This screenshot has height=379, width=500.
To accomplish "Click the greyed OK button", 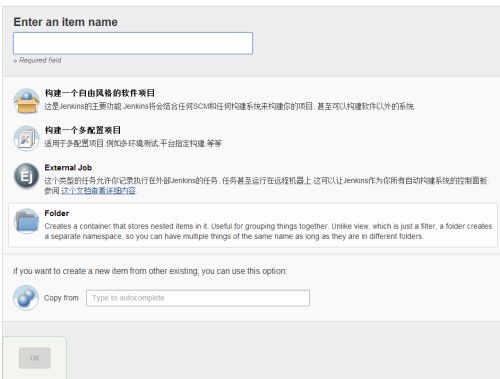I will (x=35, y=358).
